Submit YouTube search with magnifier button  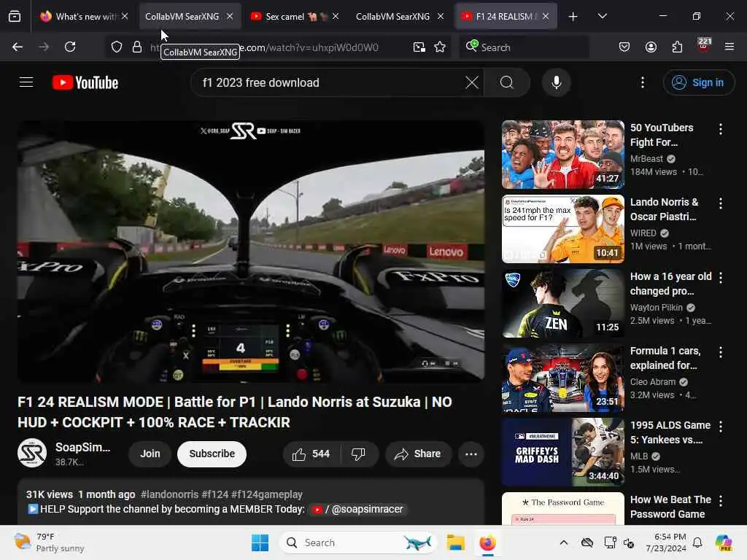[x=507, y=82]
